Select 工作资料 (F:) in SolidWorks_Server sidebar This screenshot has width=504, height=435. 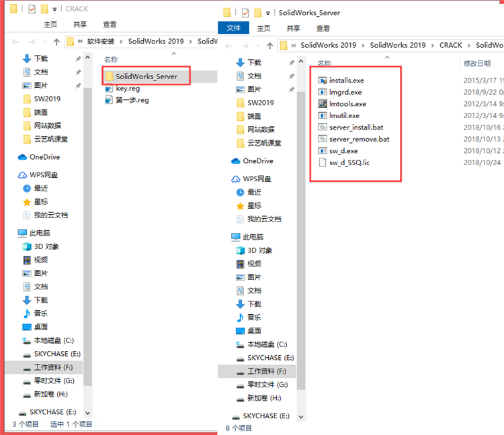pyautogui.click(x=257, y=371)
